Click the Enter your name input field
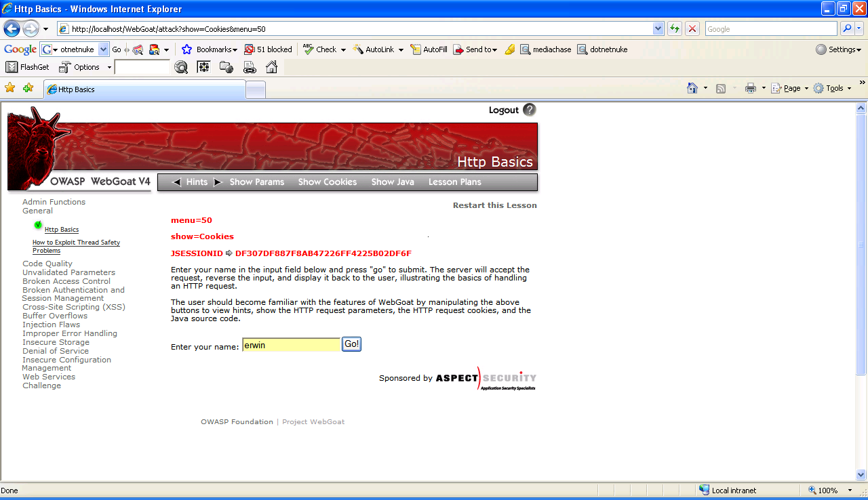This screenshot has height=500, width=868. [291, 345]
